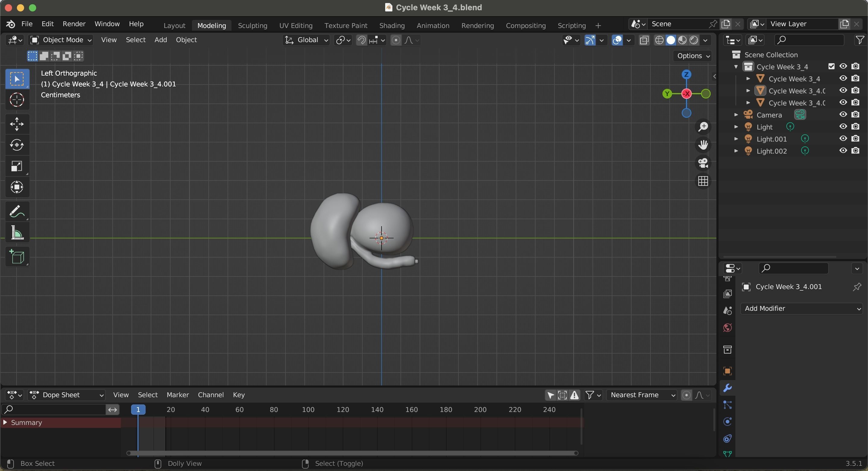The width and height of the screenshot is (868, 471).
Task: Hide the Camera object in the outliner
Action: (843, 114)
